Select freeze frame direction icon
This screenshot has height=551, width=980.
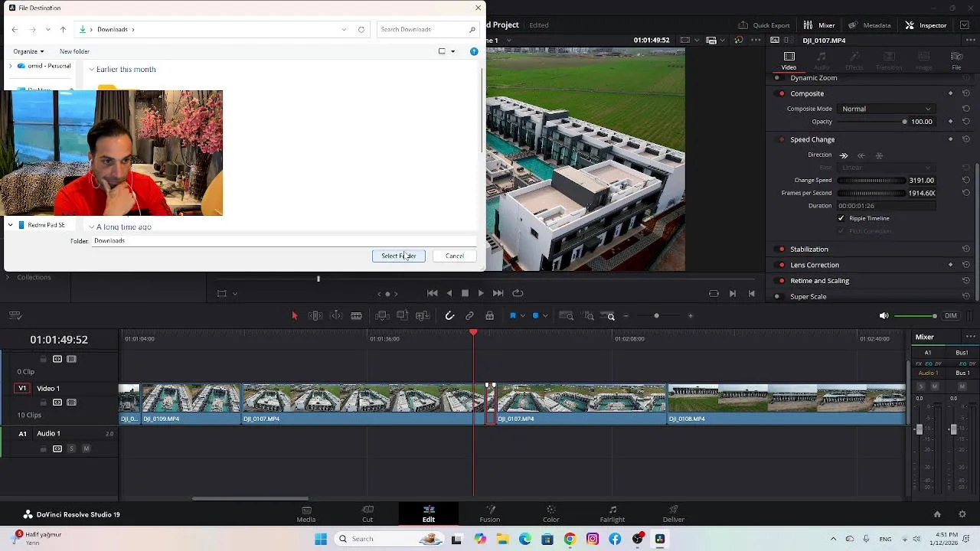(x=879, y=155)
